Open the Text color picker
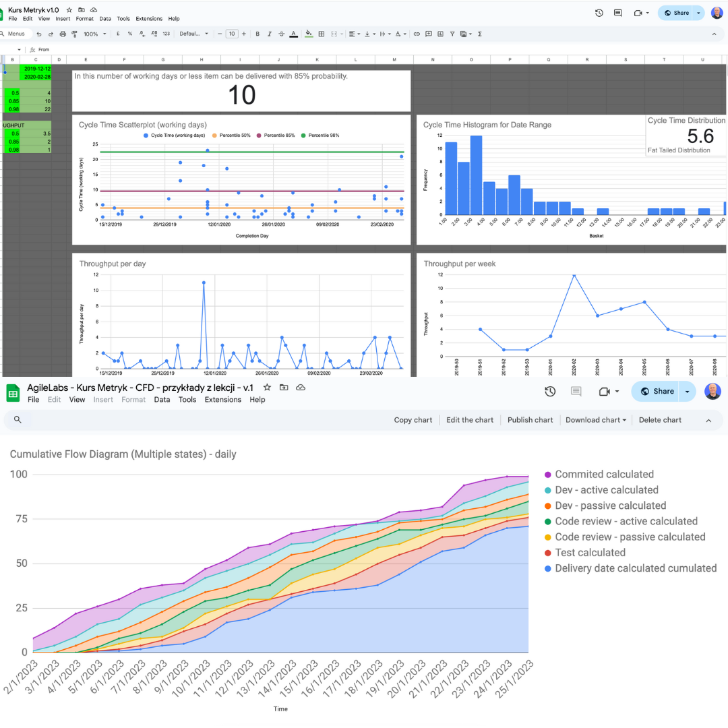728x728 pixels. (x=293, y=34)
